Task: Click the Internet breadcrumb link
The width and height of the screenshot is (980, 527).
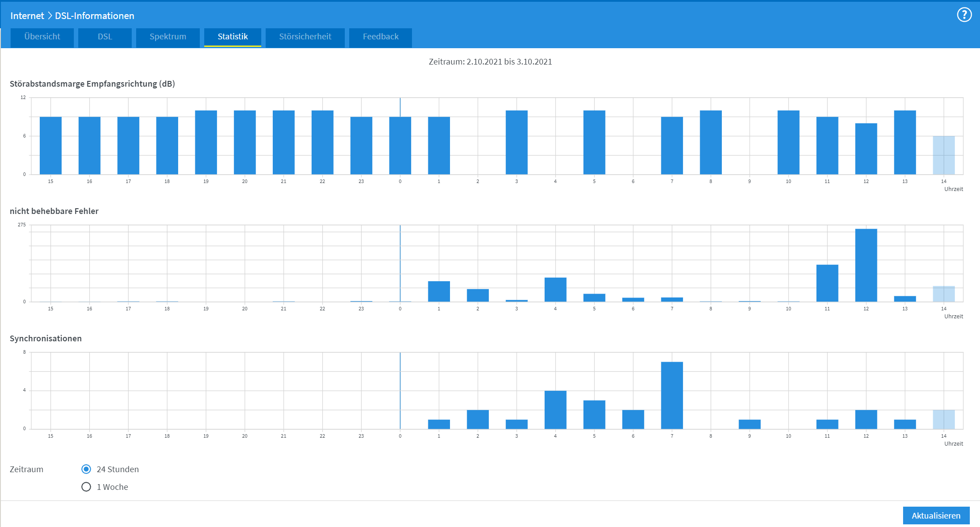Action: pyautogui.click(x=27, y=16)
